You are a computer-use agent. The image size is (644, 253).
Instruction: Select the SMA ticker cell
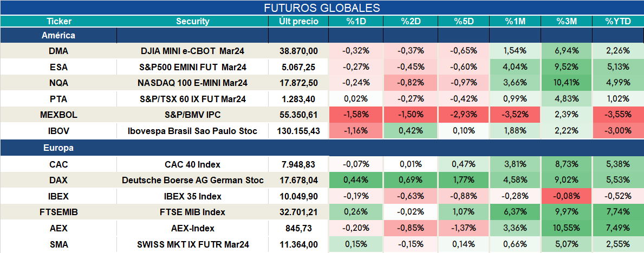(x=58, y=245)
